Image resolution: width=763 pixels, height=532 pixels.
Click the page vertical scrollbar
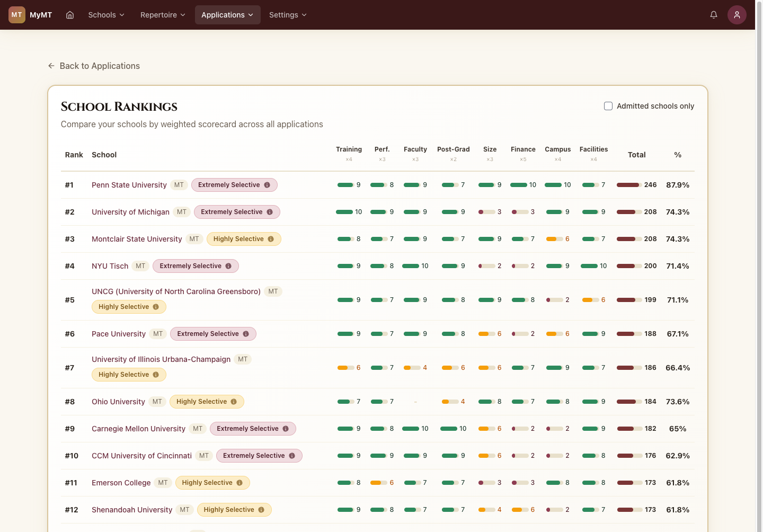tap(759, 266)
